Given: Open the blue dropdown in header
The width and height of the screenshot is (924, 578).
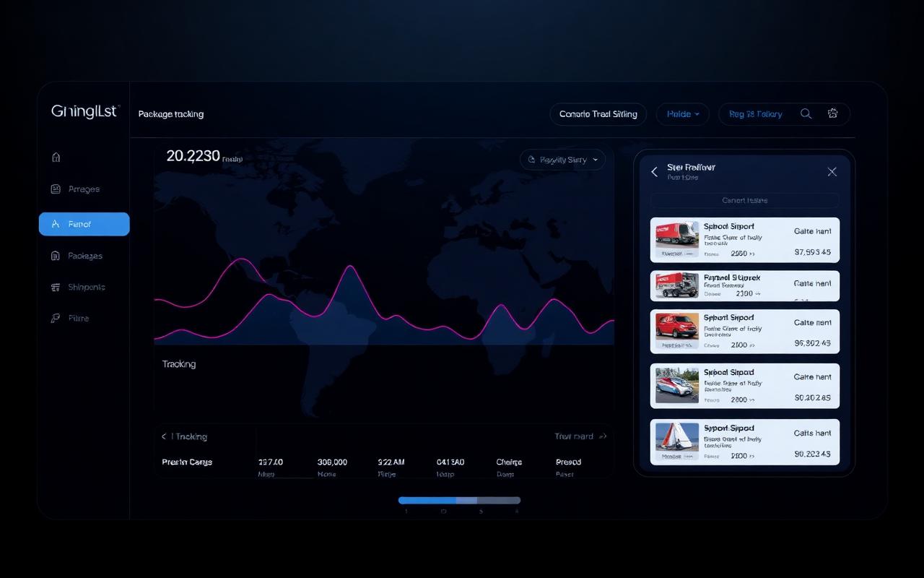Looking at the screenshot, I should pos(682,114).
